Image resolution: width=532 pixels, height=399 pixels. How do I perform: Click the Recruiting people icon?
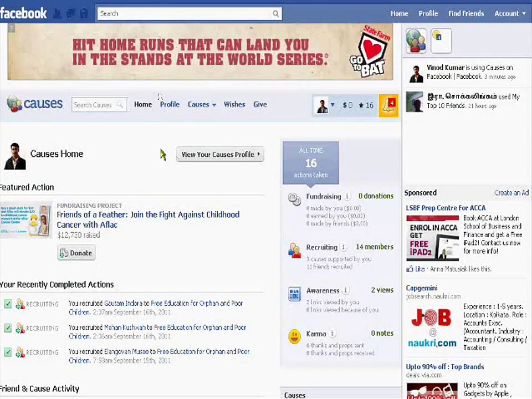(x=294, y=250)
